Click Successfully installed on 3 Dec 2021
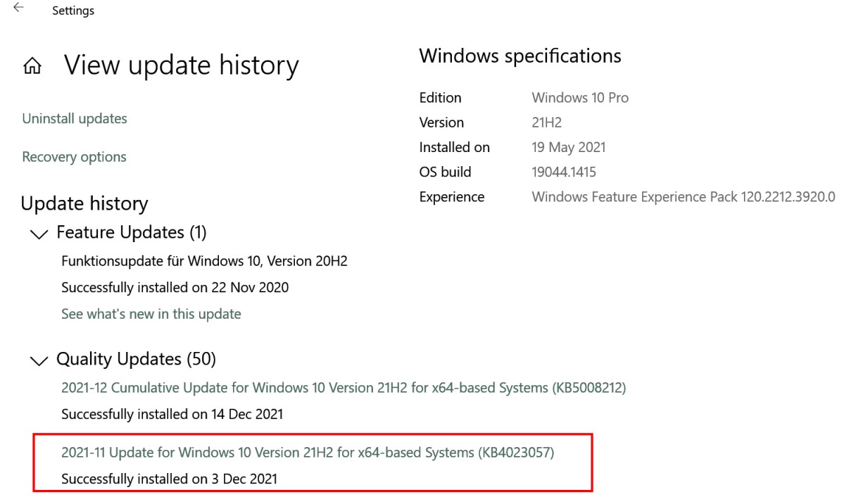Screen dimensions: 856x504 169,479
